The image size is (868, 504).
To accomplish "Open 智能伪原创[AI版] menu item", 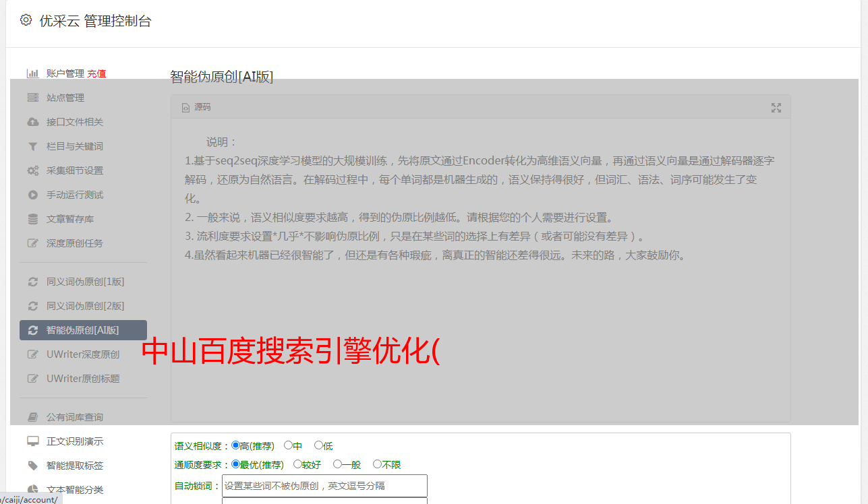I will click(83, 330).
